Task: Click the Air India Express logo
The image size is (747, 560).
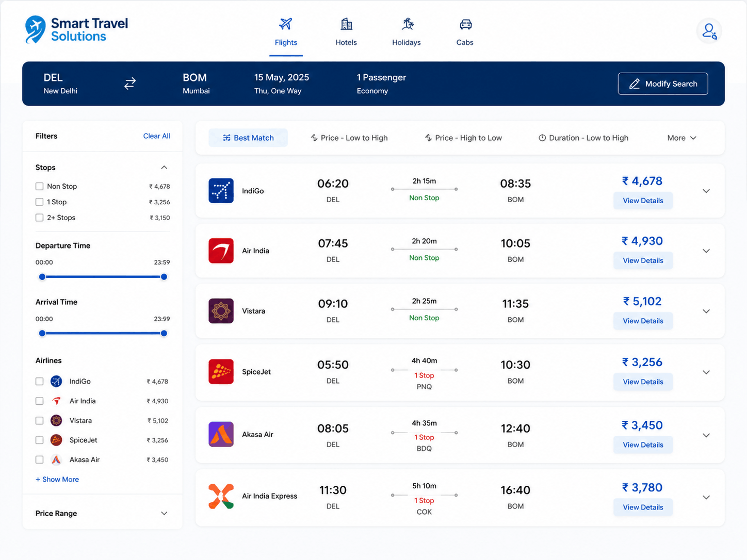Action: [x=221, y=496]
